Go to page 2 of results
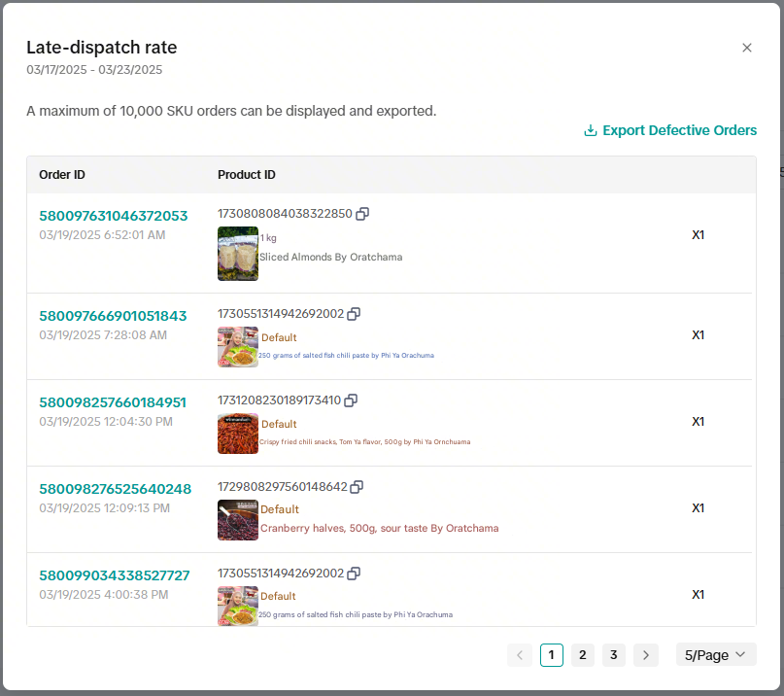The width and height of the screenshot is (784, 696). [582, 655]
